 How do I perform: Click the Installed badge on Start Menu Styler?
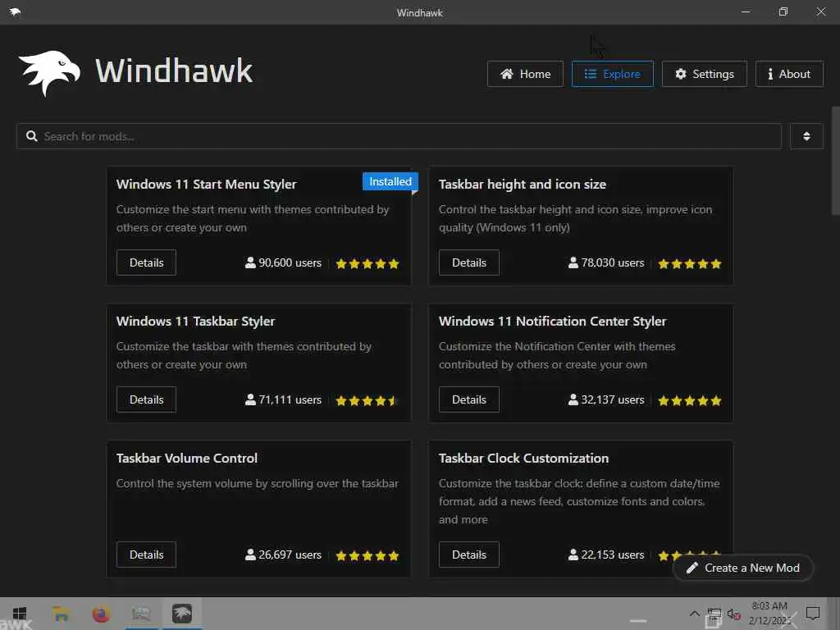click(390, 181)
